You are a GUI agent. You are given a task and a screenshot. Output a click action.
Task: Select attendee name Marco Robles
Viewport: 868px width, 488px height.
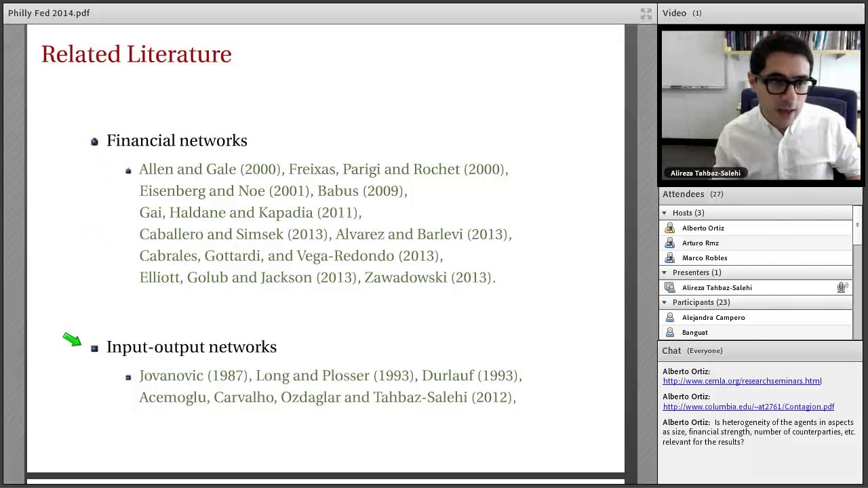(x=705, y=258)
